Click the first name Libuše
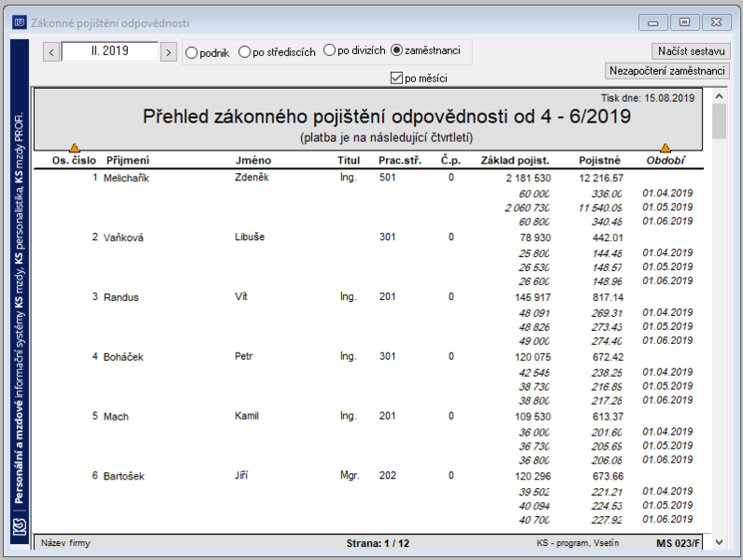Viewport: 743px width, 560px height. 250,237
